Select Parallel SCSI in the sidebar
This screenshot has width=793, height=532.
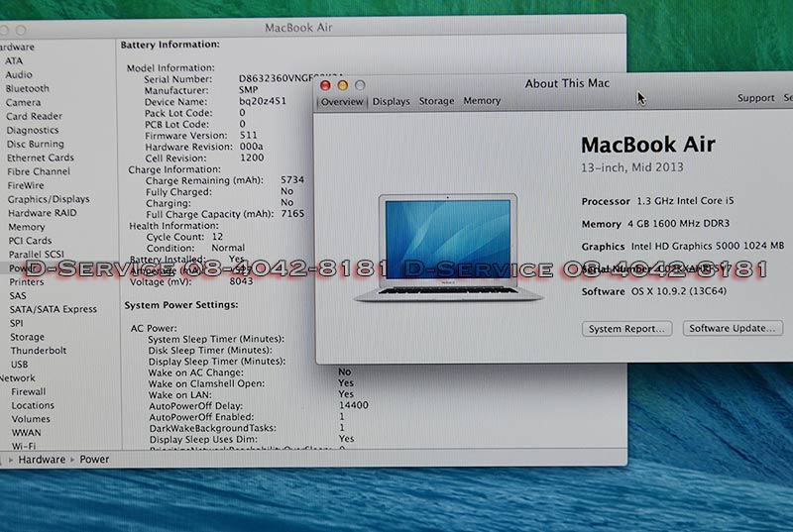37,255
